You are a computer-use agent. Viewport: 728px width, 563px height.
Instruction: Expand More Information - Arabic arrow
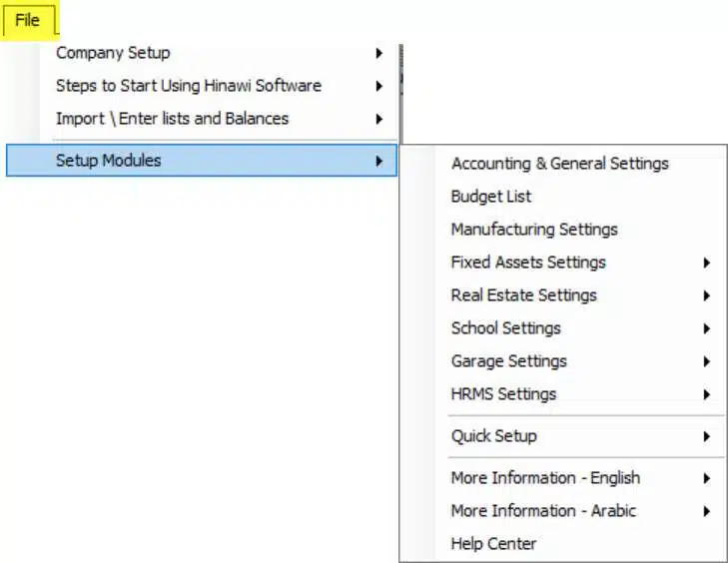[x=706, y=511]
